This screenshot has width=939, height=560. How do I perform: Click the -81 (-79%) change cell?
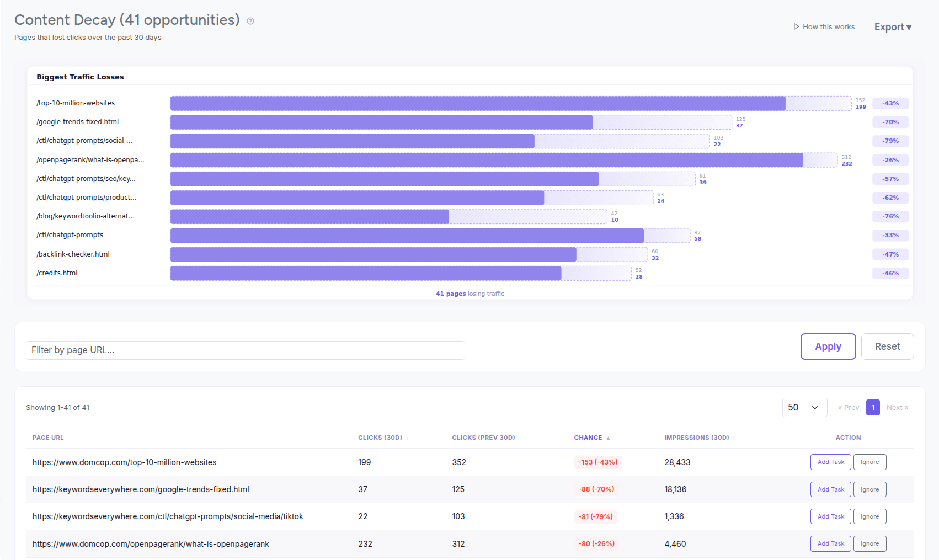[x=595, y=516]
